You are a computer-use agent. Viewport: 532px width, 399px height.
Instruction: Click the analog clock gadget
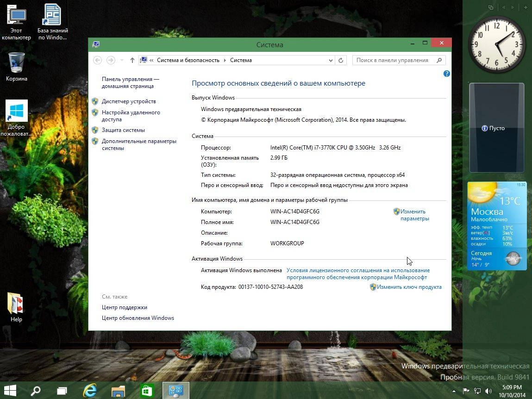(496, 44)
